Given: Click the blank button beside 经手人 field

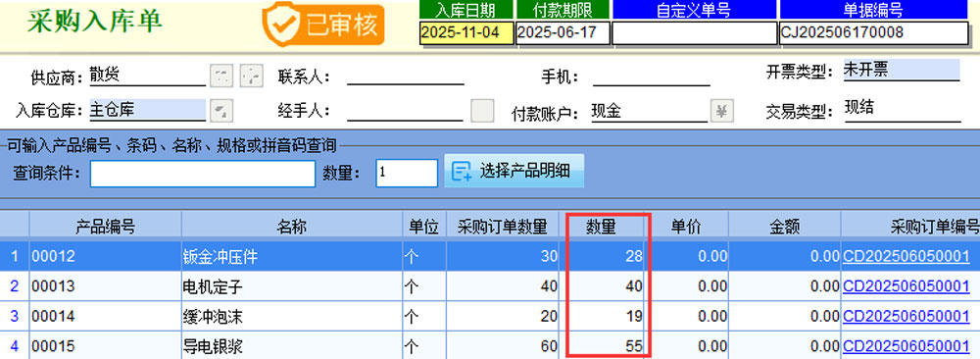Looking at the screenshot, I should (482, 111).
